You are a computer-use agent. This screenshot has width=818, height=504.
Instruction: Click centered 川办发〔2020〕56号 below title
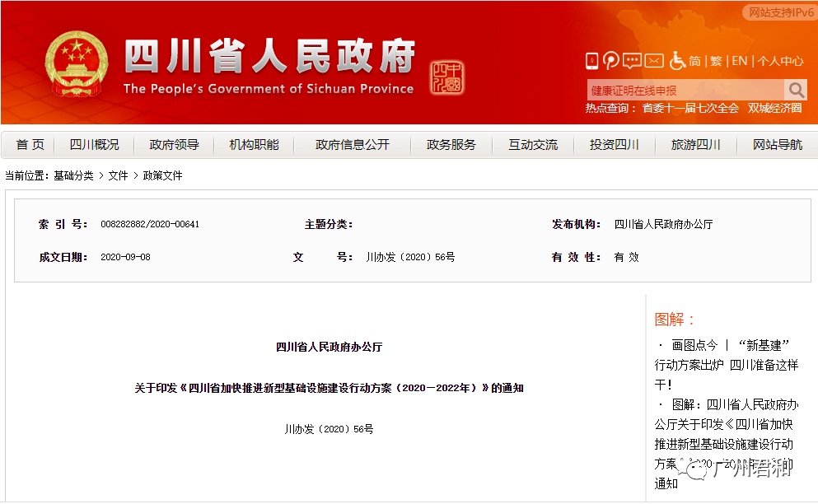click(330, 429)
